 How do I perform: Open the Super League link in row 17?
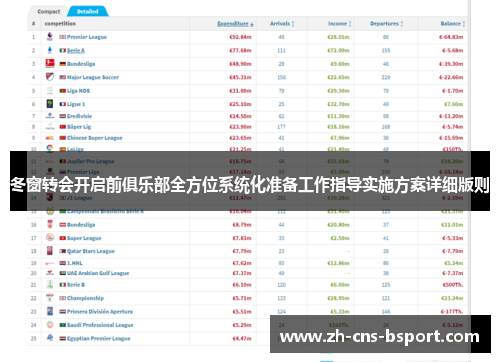click(x=84, y=238)
